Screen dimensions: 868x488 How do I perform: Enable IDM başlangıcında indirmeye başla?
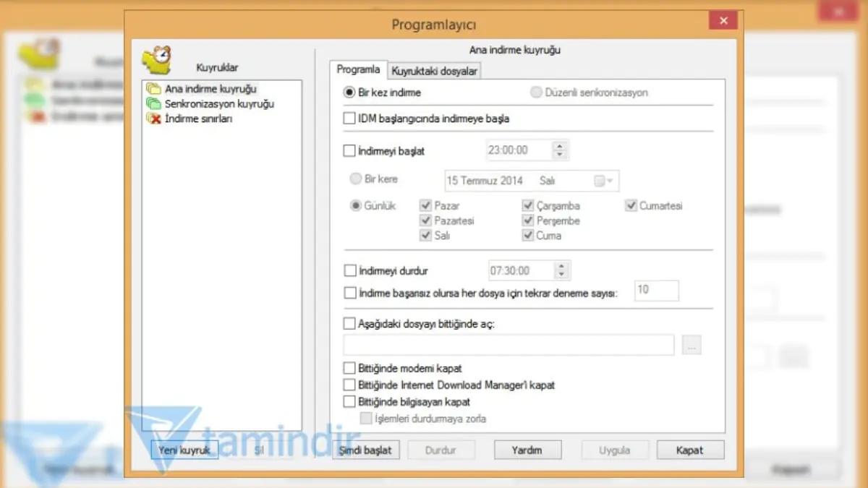[349, 118]
